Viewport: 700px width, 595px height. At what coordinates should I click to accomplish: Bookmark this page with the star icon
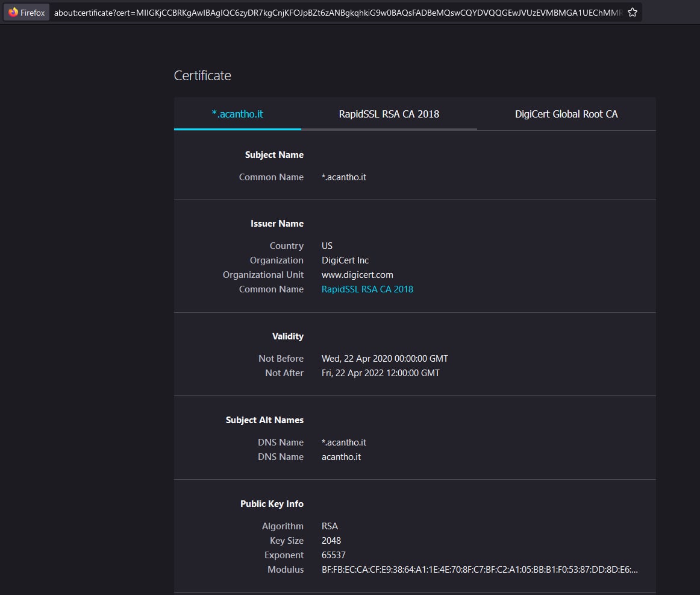632,13
